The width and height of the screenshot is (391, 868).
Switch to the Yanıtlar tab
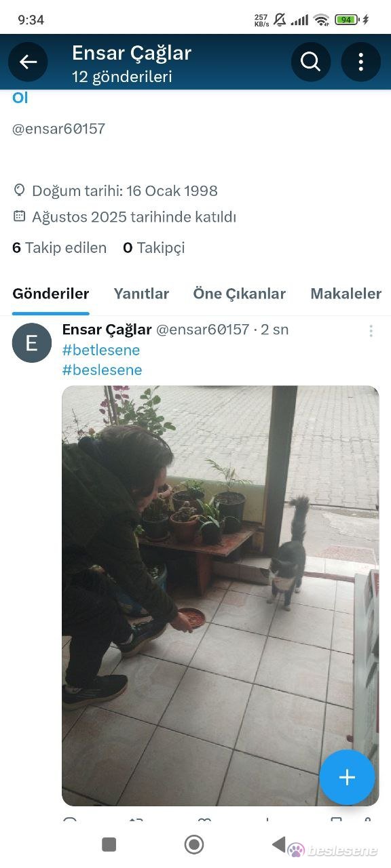click(141, 294)
